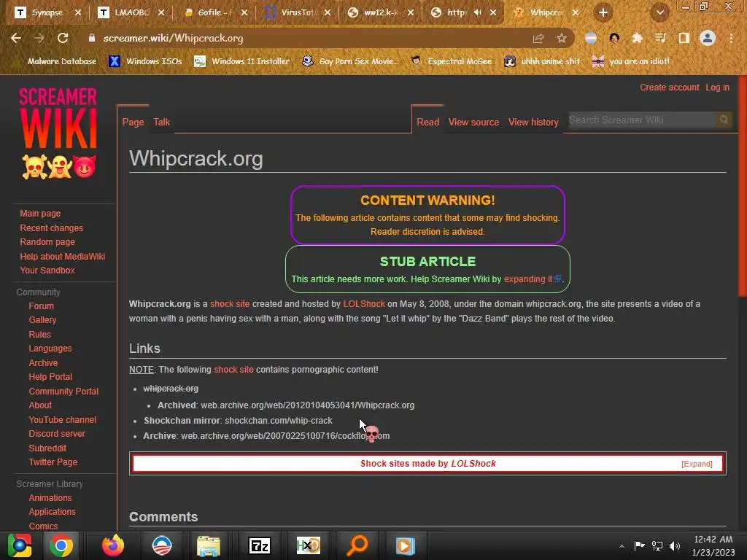
Task: Open the Windows ISOs bookmark
Action: click(146, 61)
